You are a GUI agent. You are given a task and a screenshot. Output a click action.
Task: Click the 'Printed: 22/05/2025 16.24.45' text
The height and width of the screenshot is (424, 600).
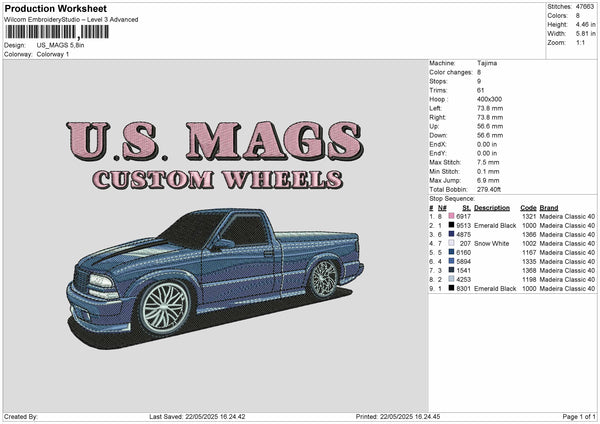398,416
